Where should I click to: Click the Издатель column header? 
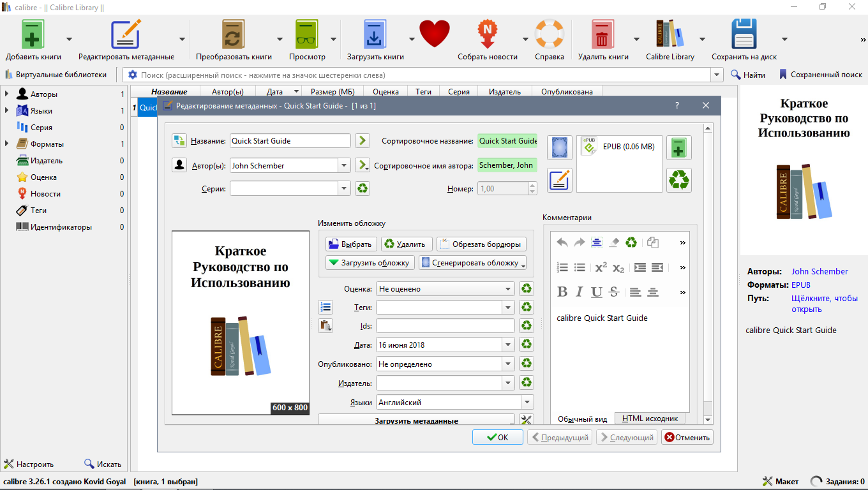[505, 91]
